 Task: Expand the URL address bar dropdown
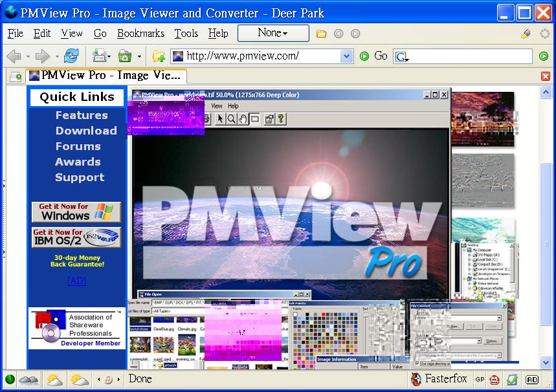[346, 56]
